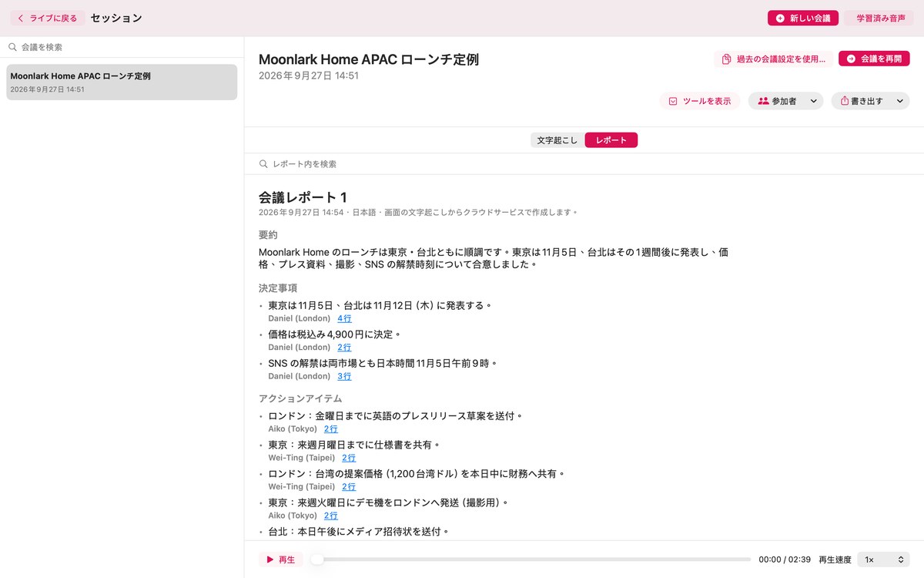This screenshot has height=578, width=924.
Task: Click the playback progress slider handle
Action: (317, 560)
